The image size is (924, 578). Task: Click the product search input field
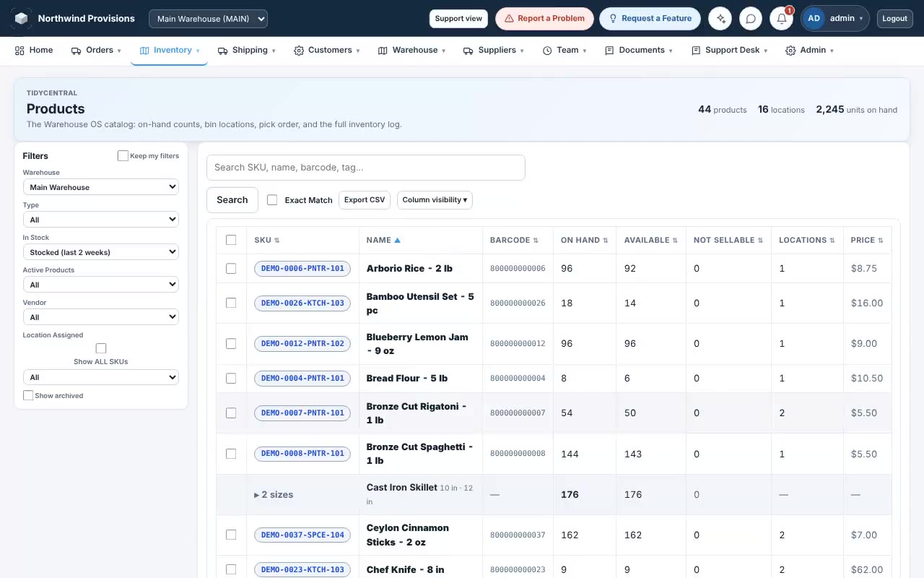tap(366, 168)
